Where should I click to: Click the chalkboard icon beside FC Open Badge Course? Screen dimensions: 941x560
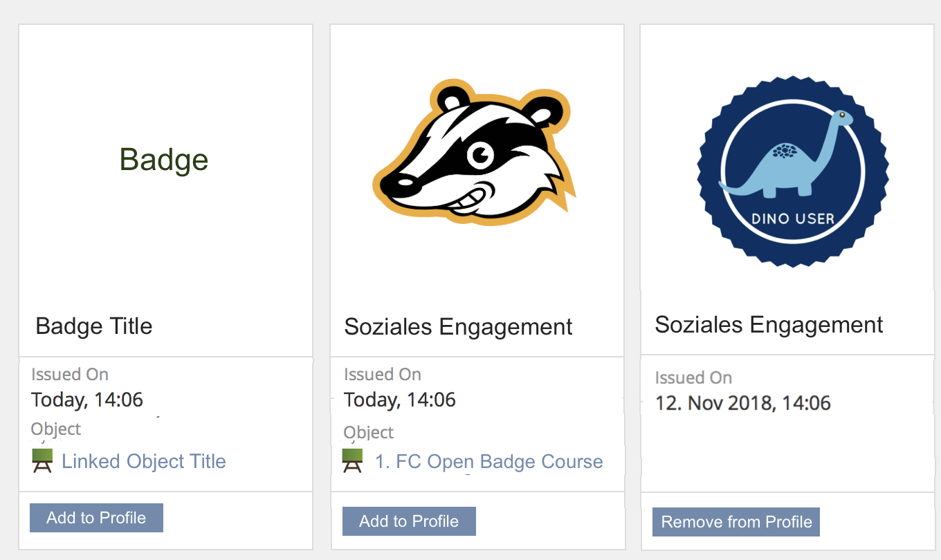coord(353,461)
